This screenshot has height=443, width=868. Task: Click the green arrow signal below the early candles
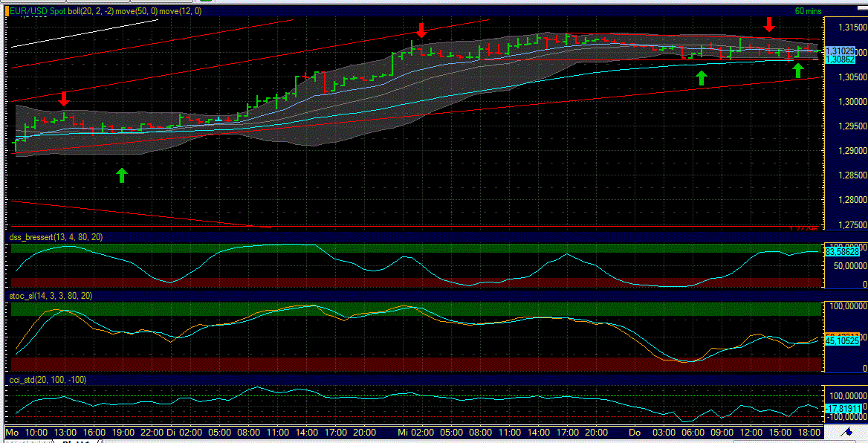click(x=121, y=175)
